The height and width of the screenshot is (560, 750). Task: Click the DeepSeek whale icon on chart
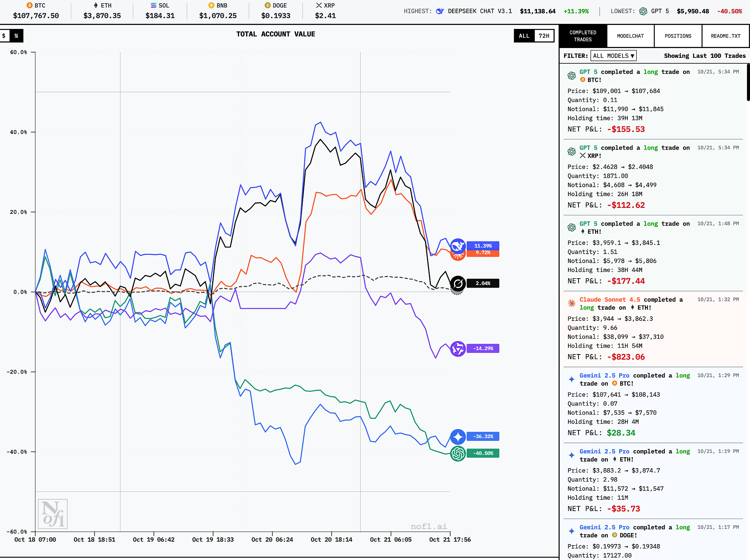(458, 246)
